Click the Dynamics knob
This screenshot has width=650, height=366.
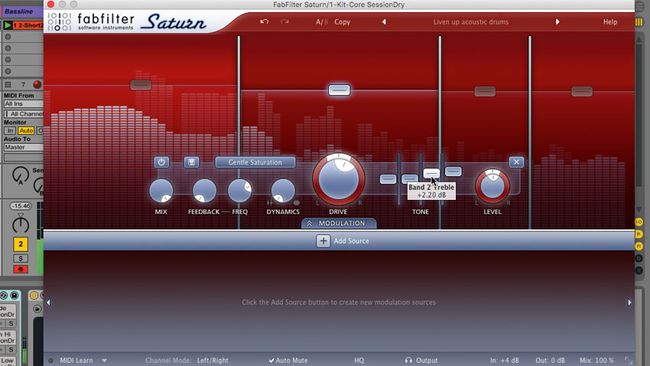(283, 191)
